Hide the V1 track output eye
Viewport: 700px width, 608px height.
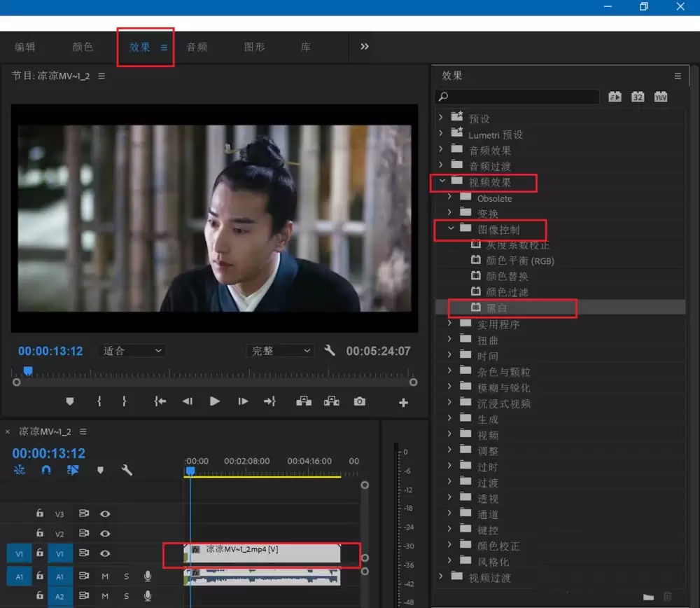click(x=105, y=553)
